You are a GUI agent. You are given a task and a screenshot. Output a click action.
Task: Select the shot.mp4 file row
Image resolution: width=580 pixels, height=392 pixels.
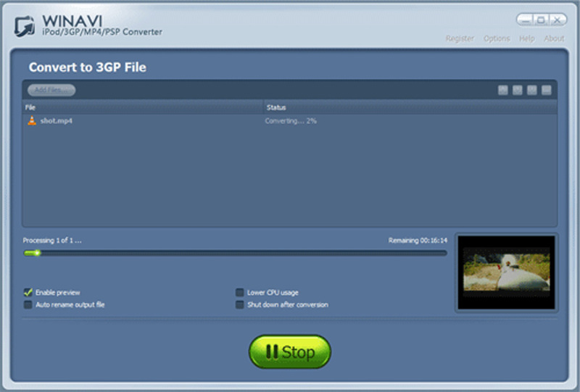[289, 121]
